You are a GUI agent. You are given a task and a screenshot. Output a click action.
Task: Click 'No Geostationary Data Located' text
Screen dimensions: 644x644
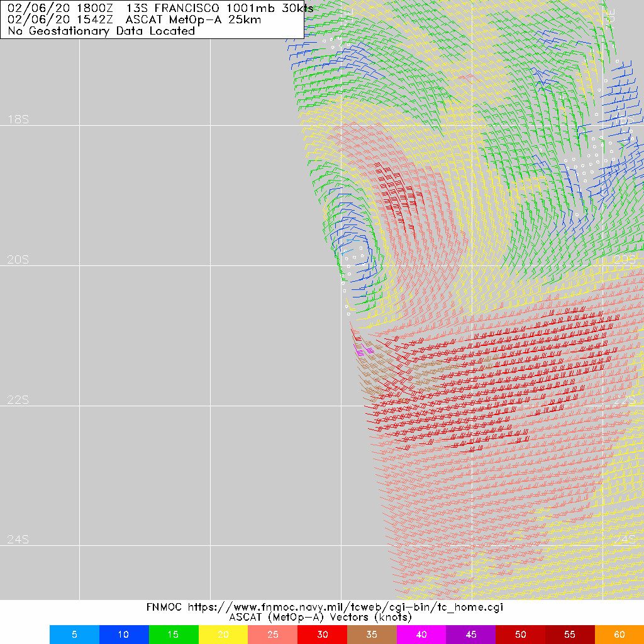pyautogui.click(x=101, y=31)
